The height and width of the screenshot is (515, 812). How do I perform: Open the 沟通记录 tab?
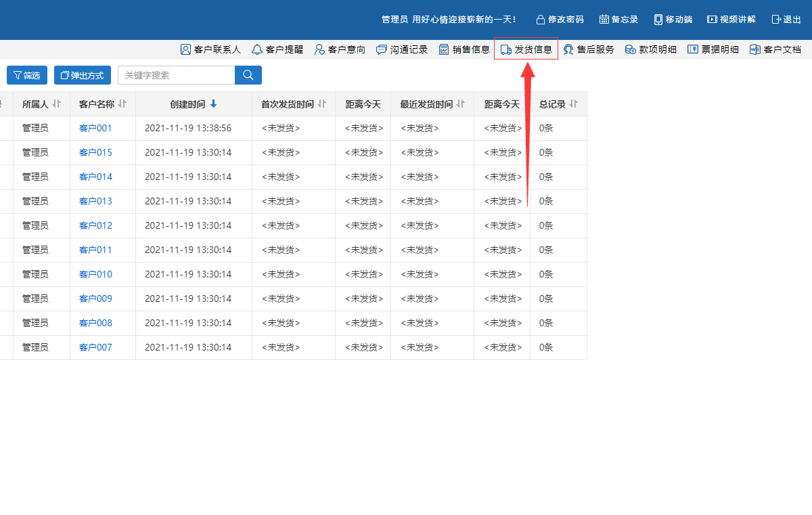[x=402, y=49]
